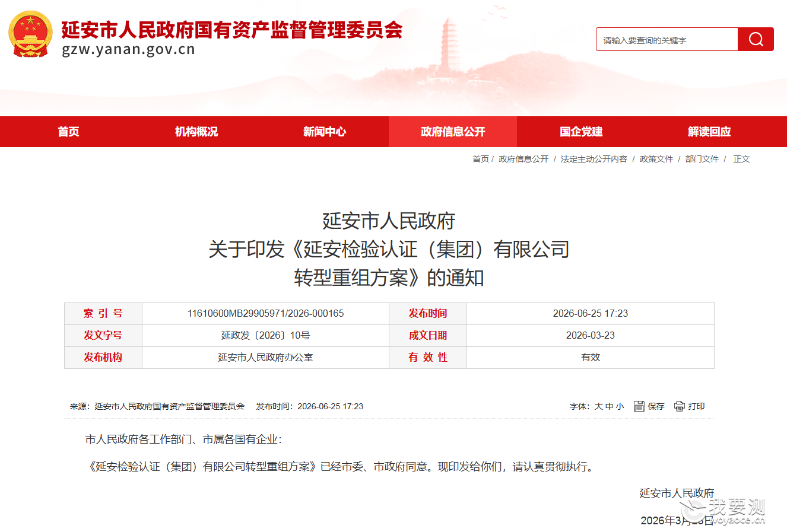
Task: Open the 机构概况 navigation menu item
Action: click(196, 132)
